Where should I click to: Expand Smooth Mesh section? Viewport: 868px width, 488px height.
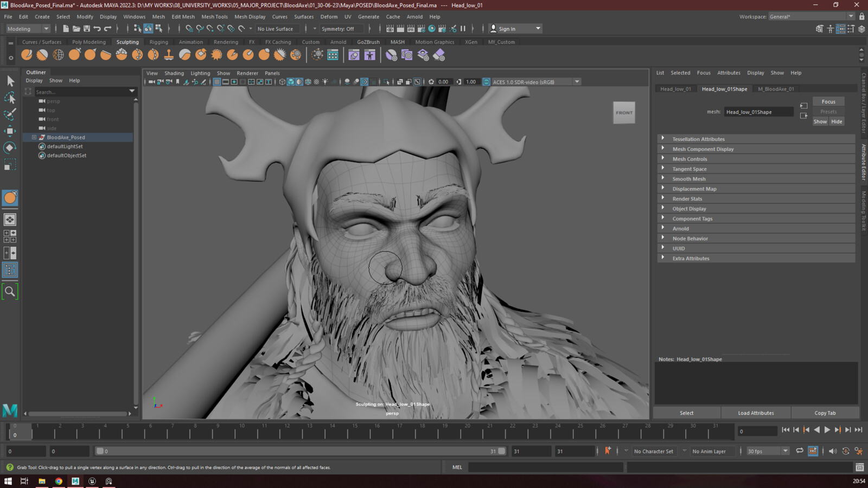(756, 179)
